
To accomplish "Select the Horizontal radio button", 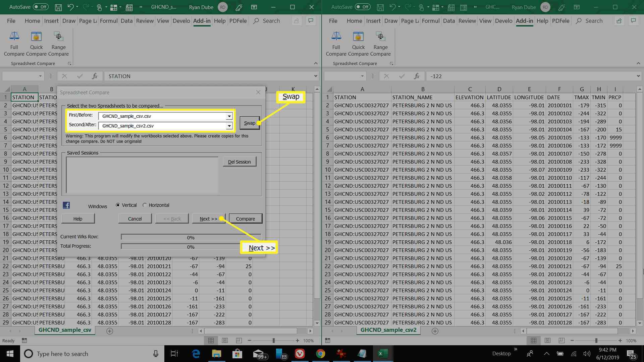I will (145, 205).
